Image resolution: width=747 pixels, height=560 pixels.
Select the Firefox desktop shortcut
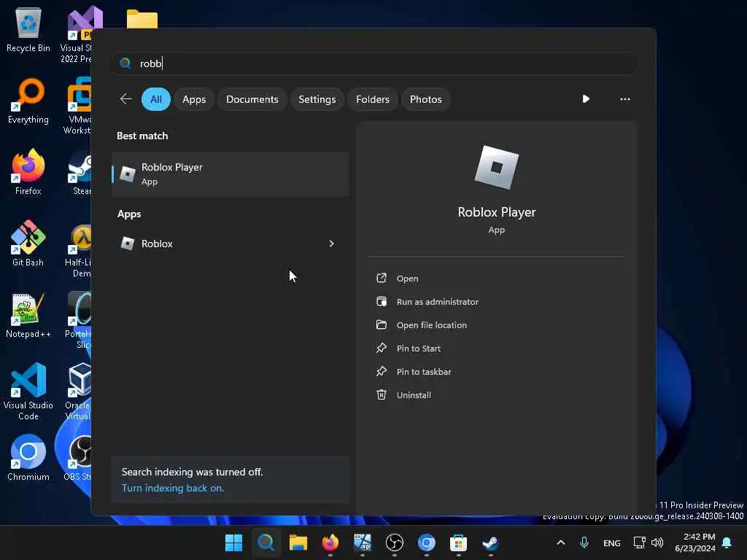28,172
